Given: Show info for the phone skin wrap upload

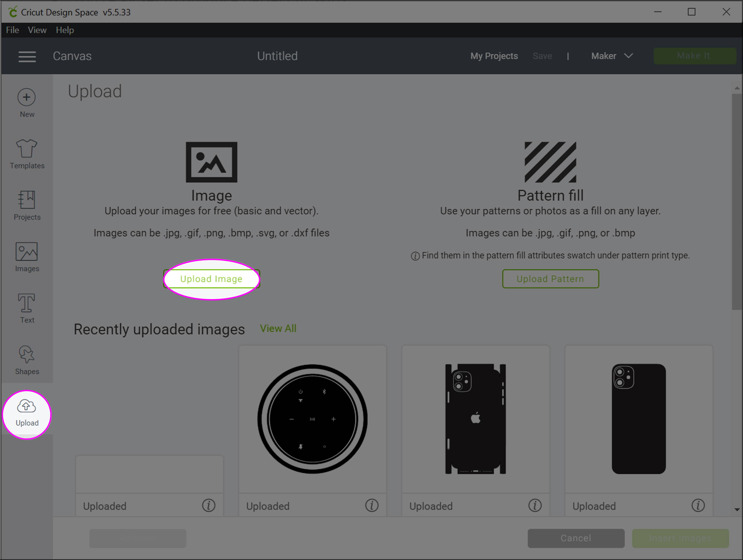Looking at the screenshot, I should coord(535,506).
